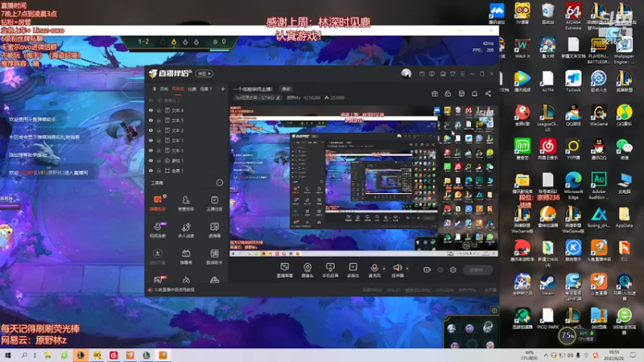Open Steam desktop shortcut
This screenshot has width=644, height=362.
pyautogui.click(x=547, y=285)
